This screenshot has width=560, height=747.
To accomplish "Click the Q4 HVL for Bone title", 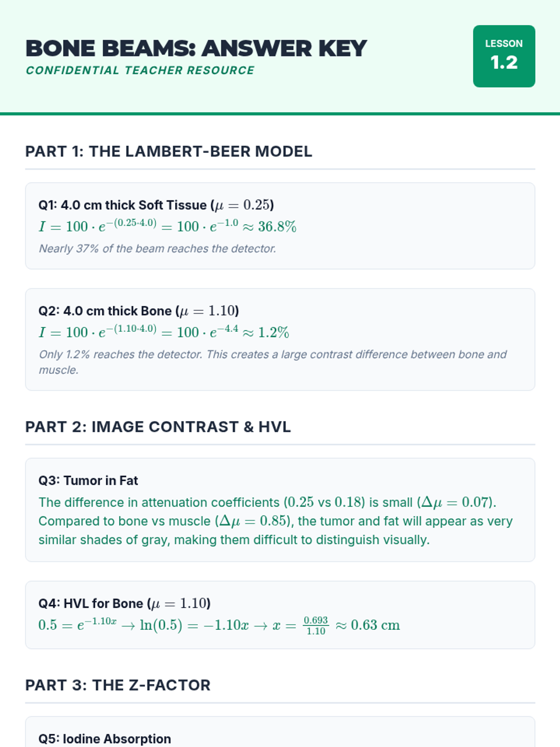I will pos(124,603).
